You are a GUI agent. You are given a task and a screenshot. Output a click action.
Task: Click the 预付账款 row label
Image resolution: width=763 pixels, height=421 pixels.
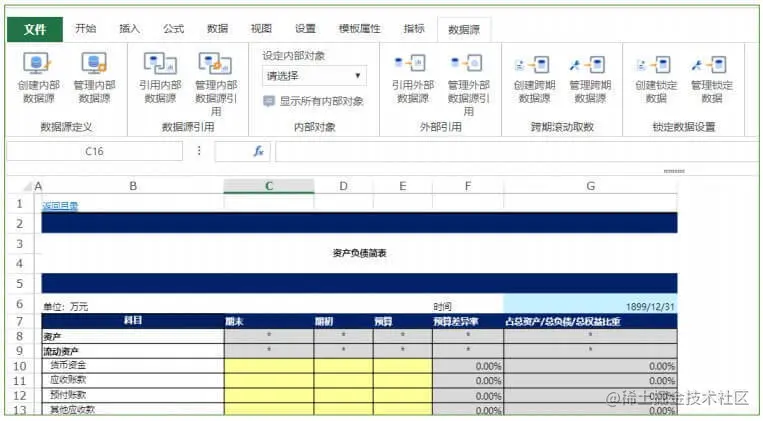(x=68, y=394)
